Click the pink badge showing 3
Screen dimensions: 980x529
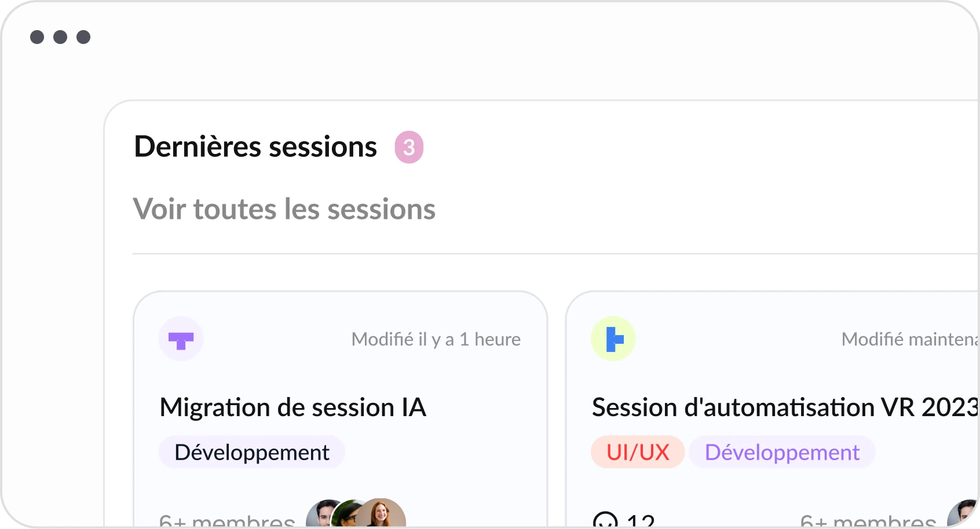pos(409,147)
